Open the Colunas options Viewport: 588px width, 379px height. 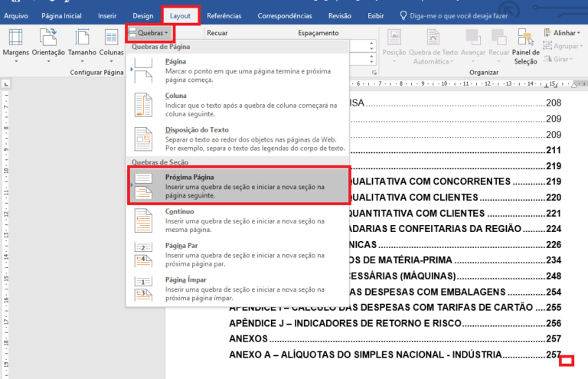(x=111, y=46)
